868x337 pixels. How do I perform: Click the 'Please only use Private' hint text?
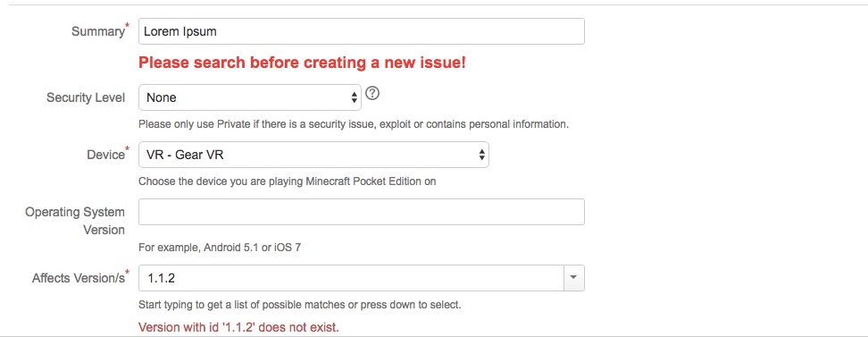pos(353,124)
